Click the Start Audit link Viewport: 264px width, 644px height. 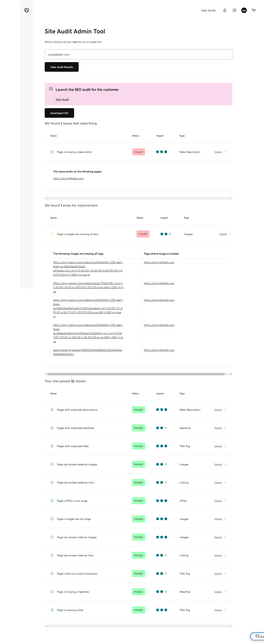(62, 99)
